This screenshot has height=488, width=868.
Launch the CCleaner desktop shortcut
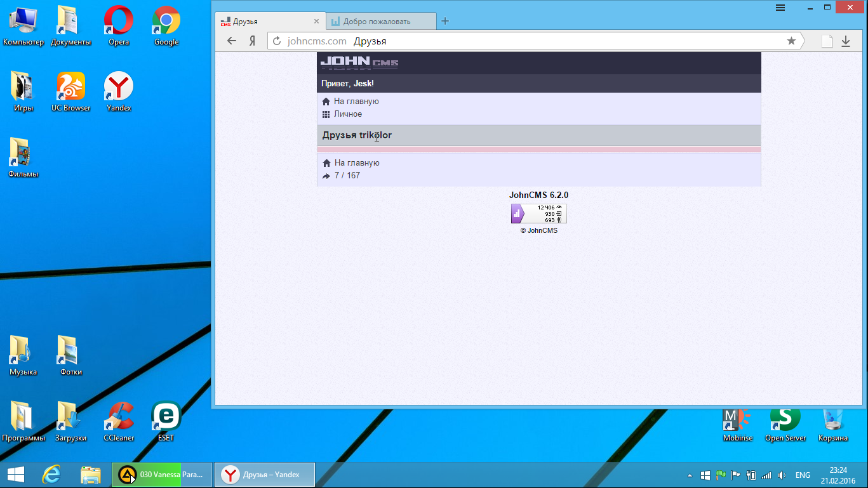coord(119,422)
